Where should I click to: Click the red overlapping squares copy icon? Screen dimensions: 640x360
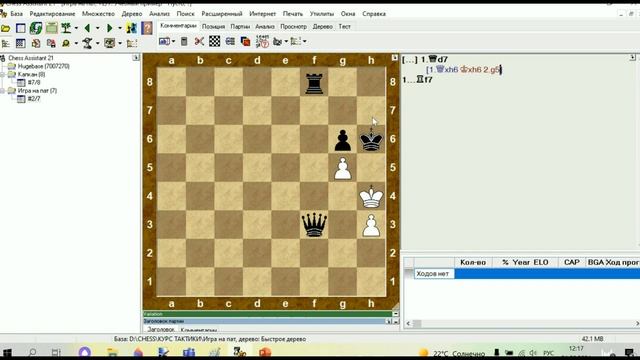pyautogui.click(x=245, y=41)
